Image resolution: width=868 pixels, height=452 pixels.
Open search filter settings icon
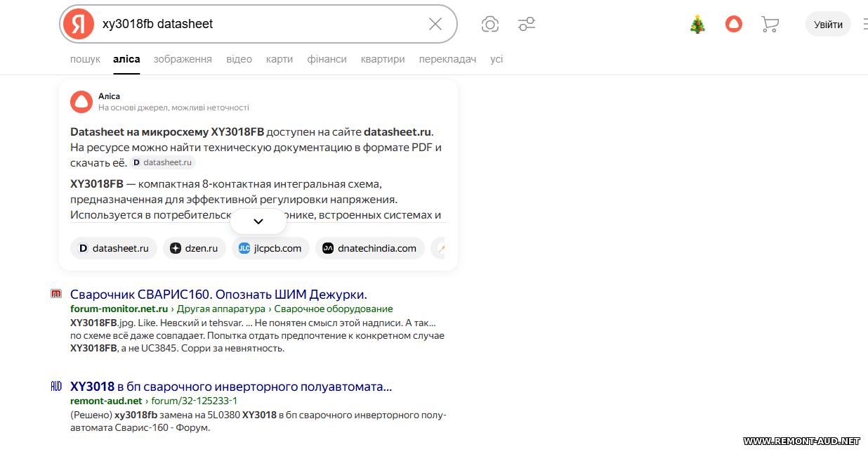pyautogui.click(x=527, y=25)
